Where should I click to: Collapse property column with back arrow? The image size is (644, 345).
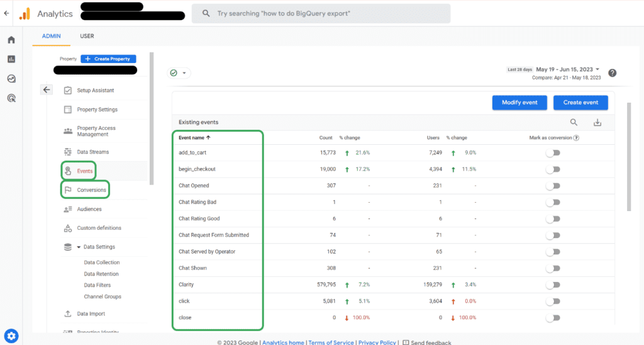point(47,89)
